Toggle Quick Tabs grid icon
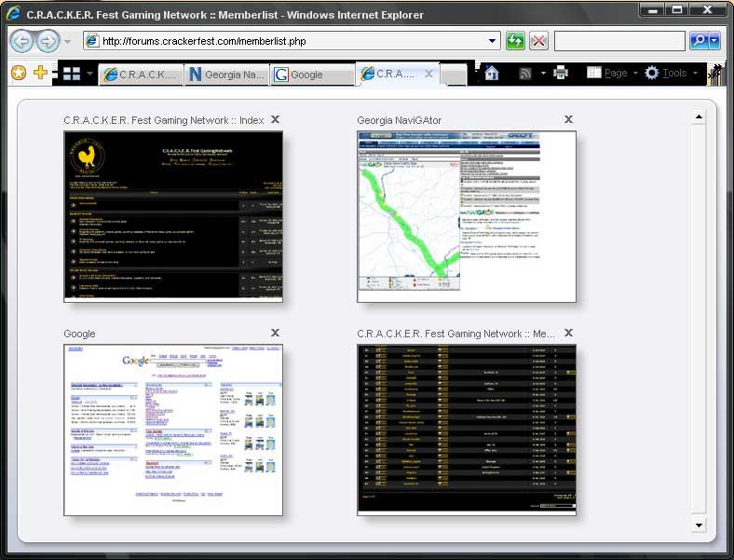 point(72,74)
